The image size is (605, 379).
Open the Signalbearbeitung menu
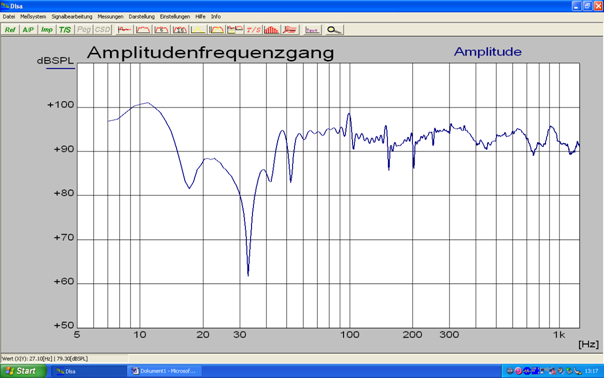72,17
